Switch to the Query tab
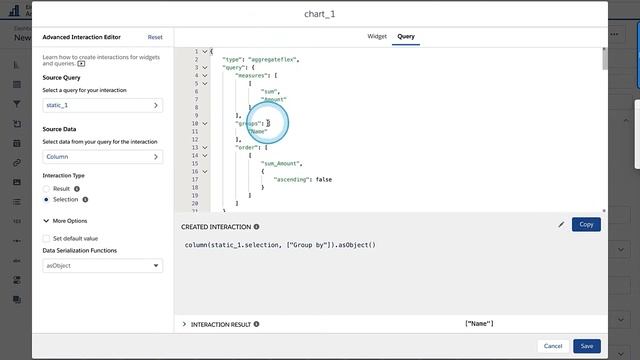The height and width of the screenshot is (360, 640). (406, 36)
